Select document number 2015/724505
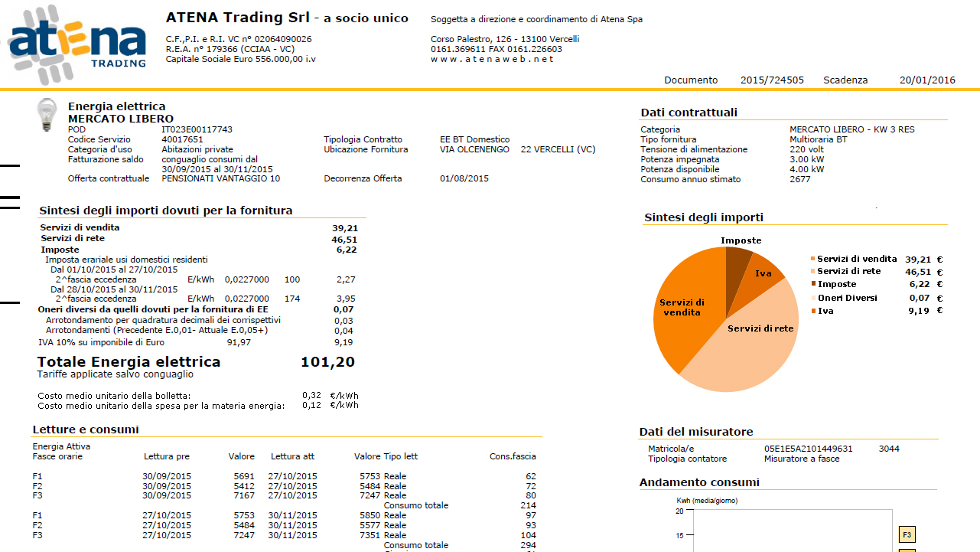 click(x=772, y=80)
